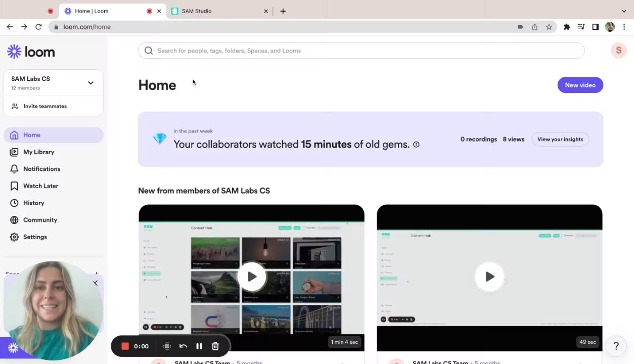Pause the Loom recording
Viewport: 634px width, 364px height.
point(199,346)
